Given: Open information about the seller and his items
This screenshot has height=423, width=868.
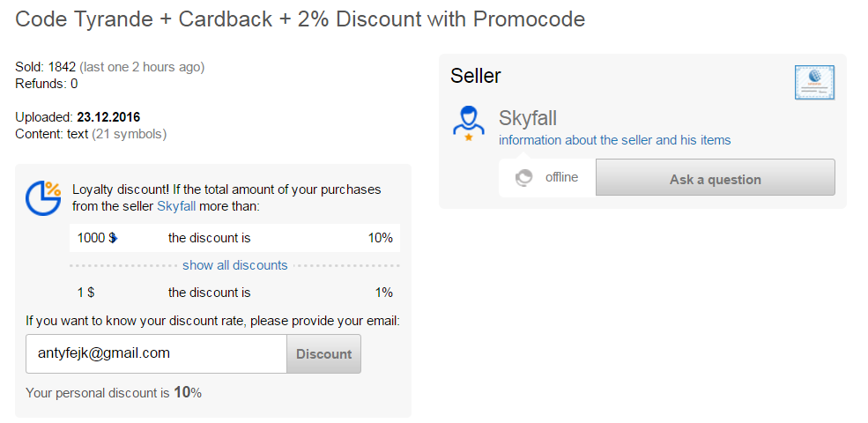Looking at the screenshot, I should click(x=614, y=140).
